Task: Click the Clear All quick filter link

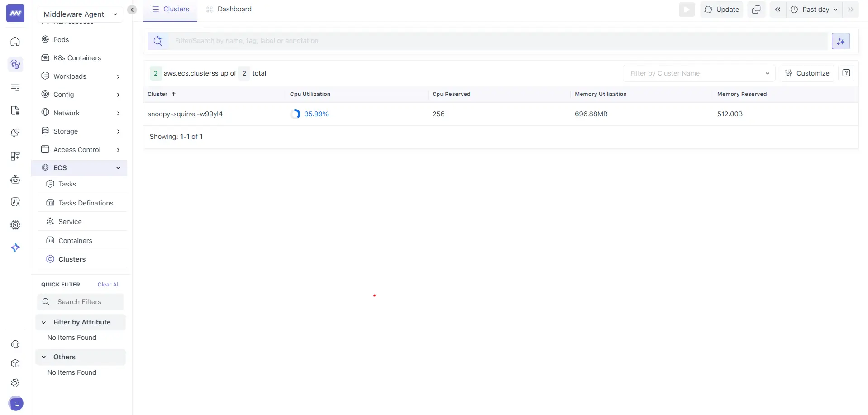Action: coord(108,284)
